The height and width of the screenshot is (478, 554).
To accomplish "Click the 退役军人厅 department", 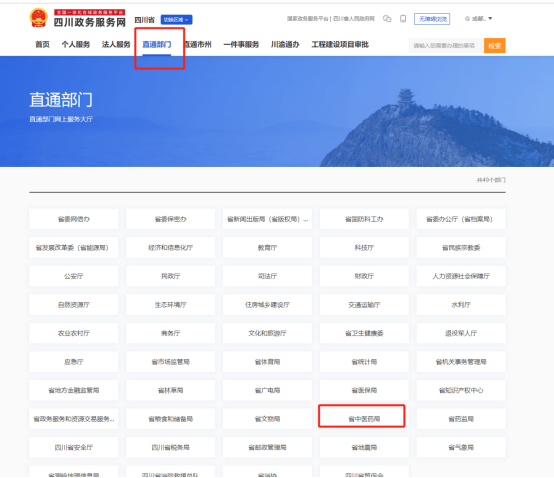I will pos(461,333).
